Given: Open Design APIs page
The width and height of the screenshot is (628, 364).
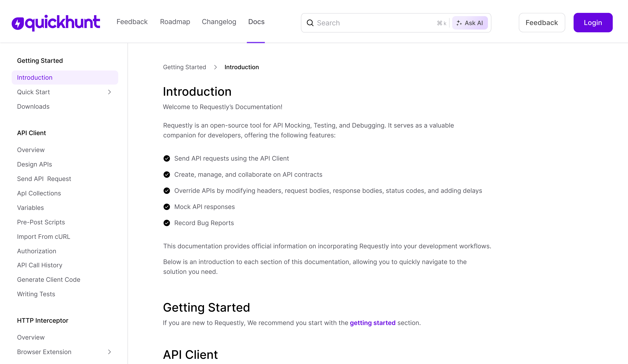Looking at the screenshot, I should [34, 164].
